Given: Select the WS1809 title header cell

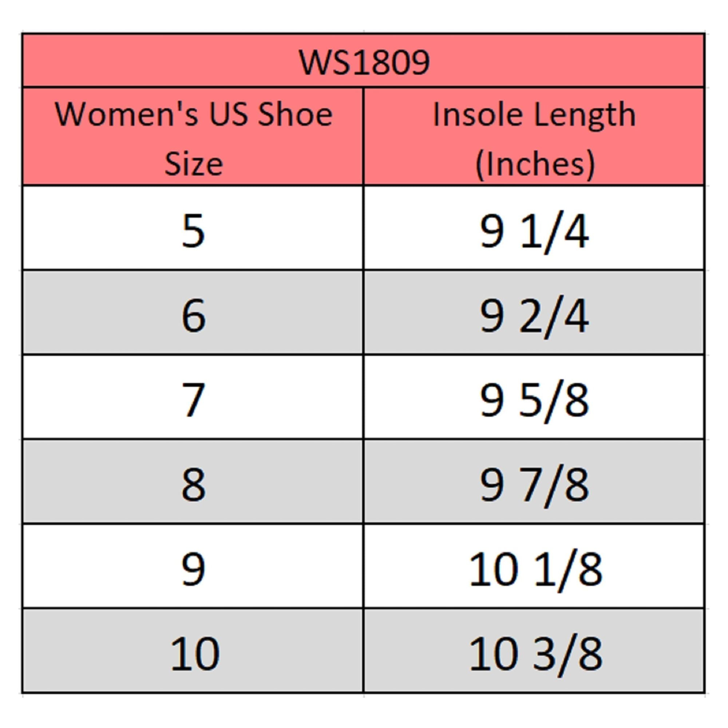Looking at the screenshot, I should [363, 60].
